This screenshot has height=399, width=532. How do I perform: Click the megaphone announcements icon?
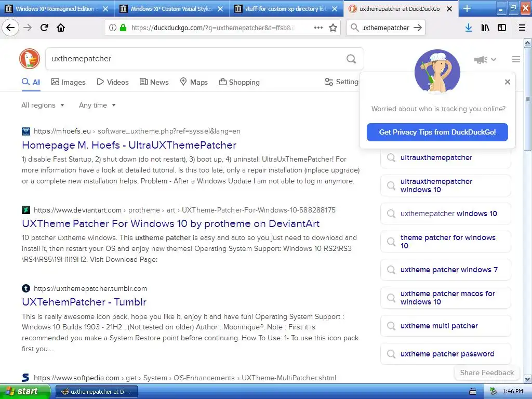481,60
